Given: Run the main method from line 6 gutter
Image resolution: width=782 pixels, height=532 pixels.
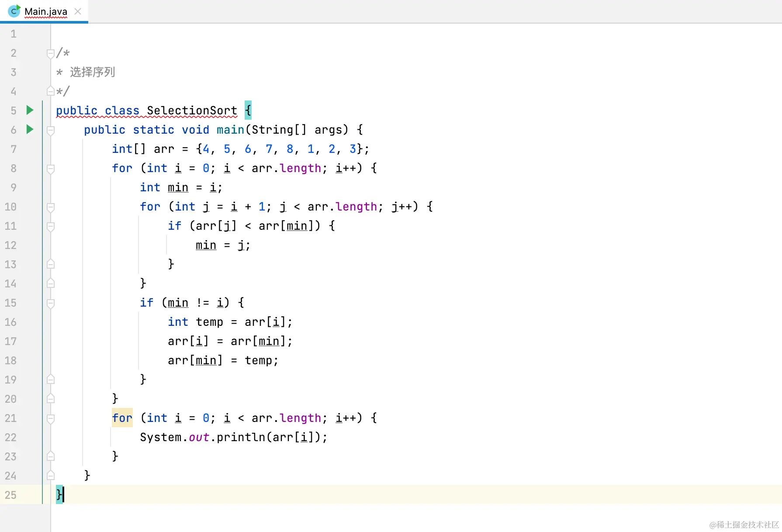Looking at the screenshot, I should coord(30,129).
